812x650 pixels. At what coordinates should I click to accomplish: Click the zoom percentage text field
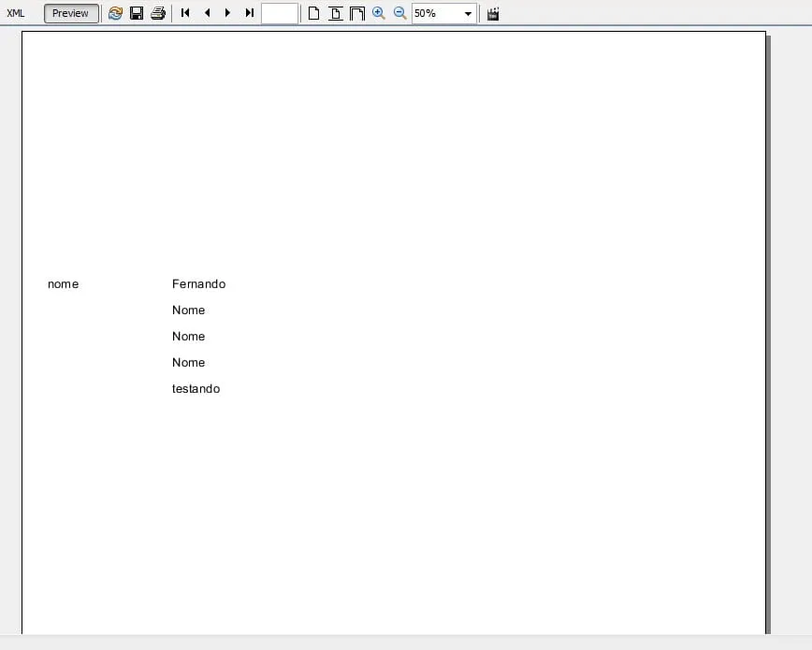435,13
